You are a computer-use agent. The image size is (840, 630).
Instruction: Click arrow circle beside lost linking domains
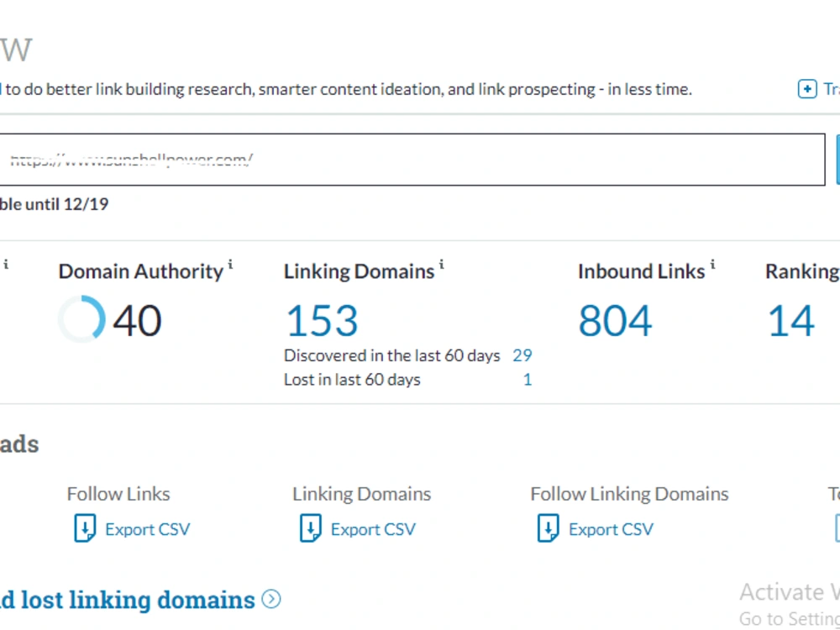pos(271,599)
